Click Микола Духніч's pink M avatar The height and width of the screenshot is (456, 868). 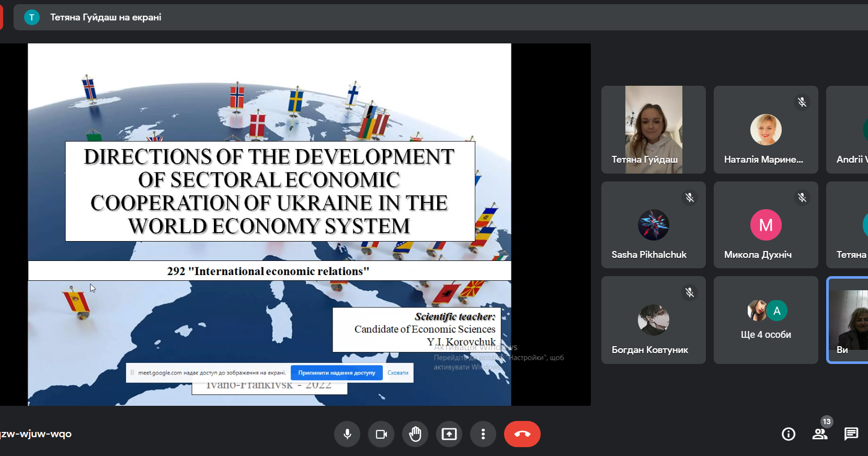pyautogui.click(x=766, y=225)
